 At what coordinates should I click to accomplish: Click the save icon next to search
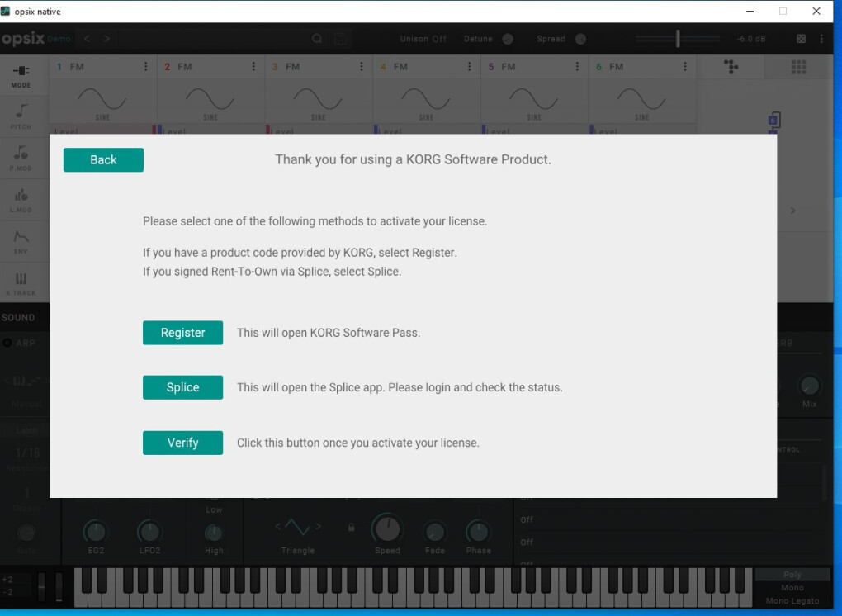click(x=340, y=39)
